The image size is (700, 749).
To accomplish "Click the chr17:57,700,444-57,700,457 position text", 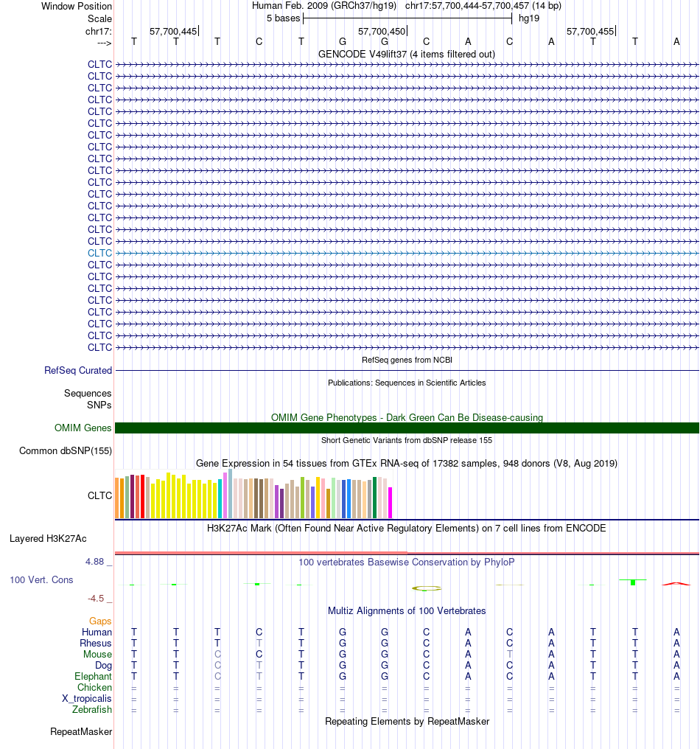I will click(x=483, y=6).
